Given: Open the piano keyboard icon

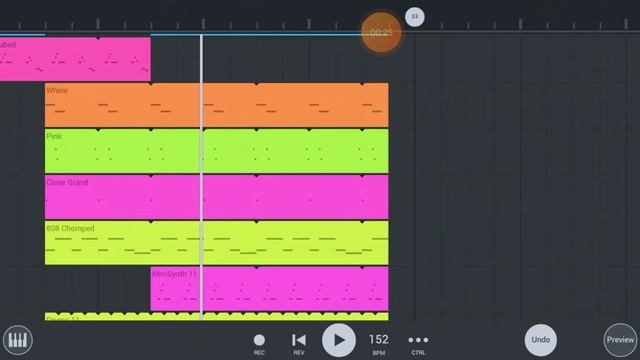Looking at the screenshot, I should [x=18, y=340].
